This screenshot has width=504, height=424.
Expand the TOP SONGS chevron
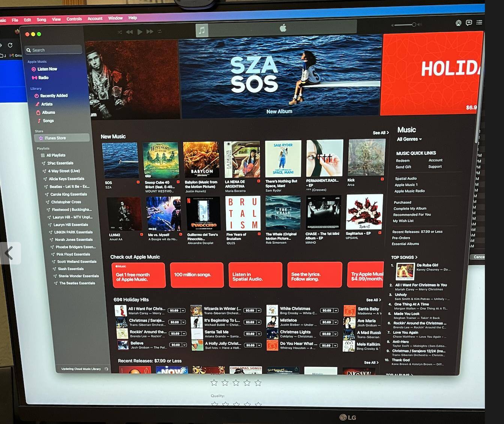click(416, 257)
